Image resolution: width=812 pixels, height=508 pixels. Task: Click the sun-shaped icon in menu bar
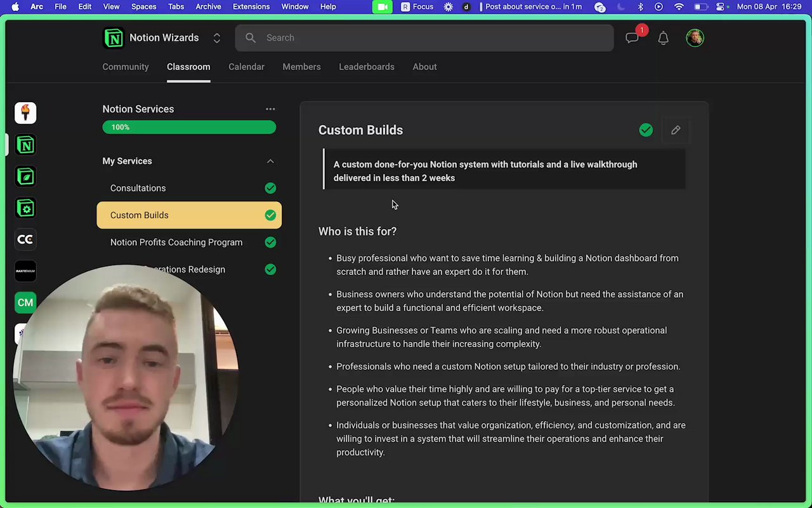point(449,7)
